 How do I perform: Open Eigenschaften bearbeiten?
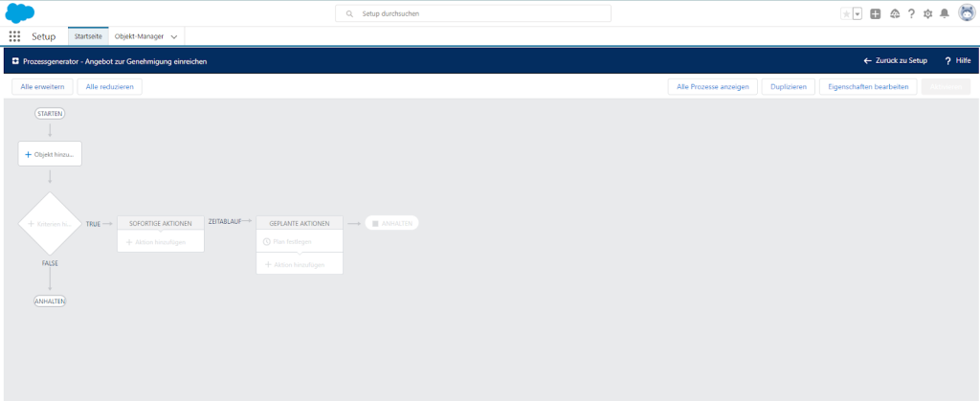click(x=868, y=86)
